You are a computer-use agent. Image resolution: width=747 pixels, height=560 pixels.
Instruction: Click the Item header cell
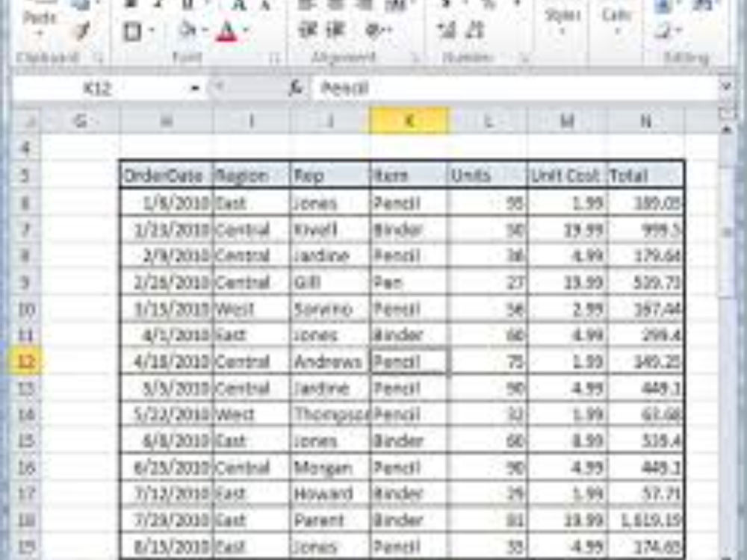[x=409, y=175]
